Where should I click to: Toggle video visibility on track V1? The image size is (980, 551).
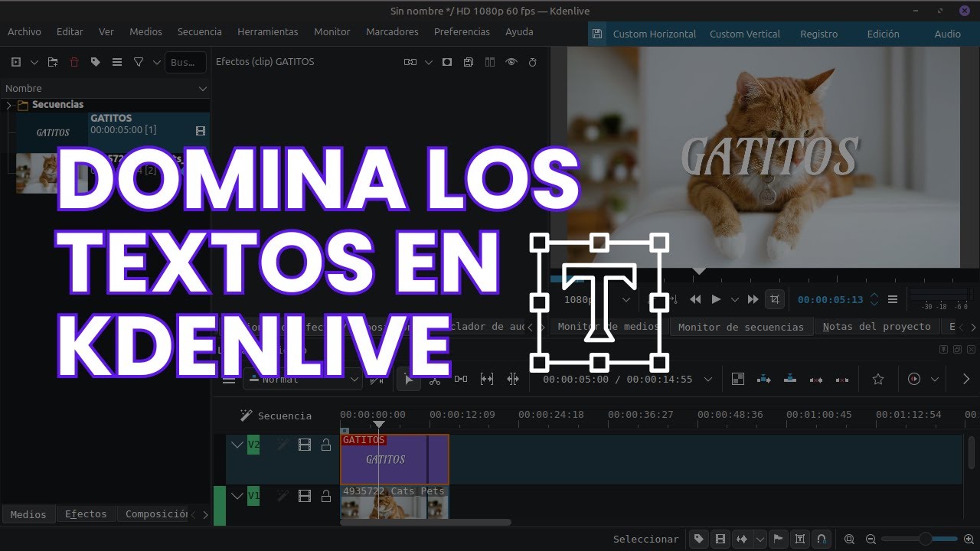[x=305, y=496]
